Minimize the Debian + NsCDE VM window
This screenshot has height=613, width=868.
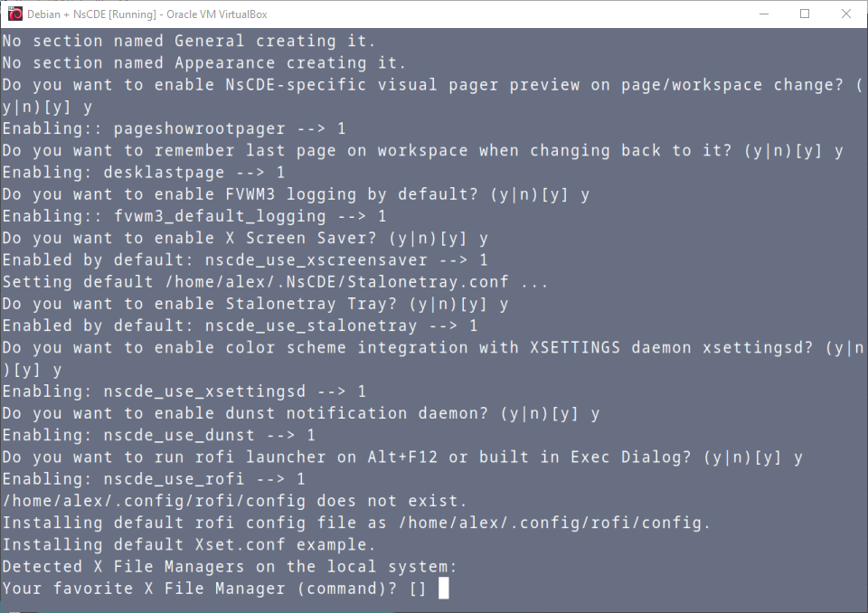[762, 14]
